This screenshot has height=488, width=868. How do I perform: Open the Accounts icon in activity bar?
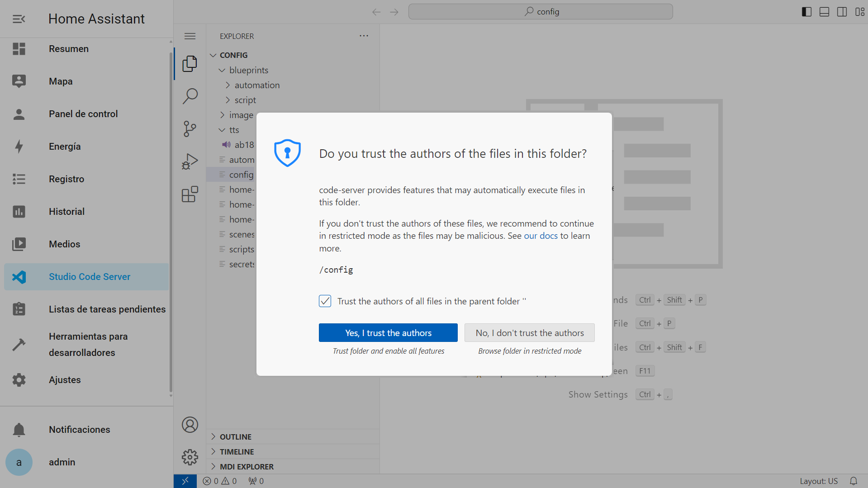190,425
